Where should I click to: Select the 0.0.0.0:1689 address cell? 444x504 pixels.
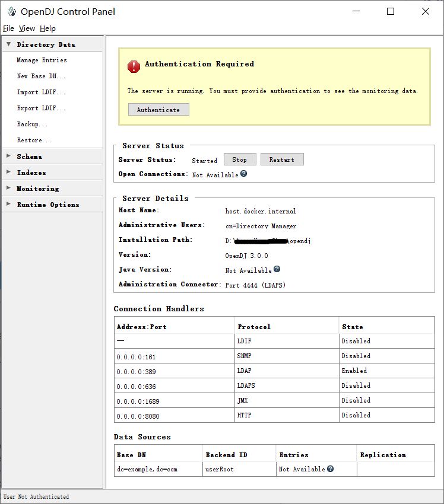[x=174, y=400]
